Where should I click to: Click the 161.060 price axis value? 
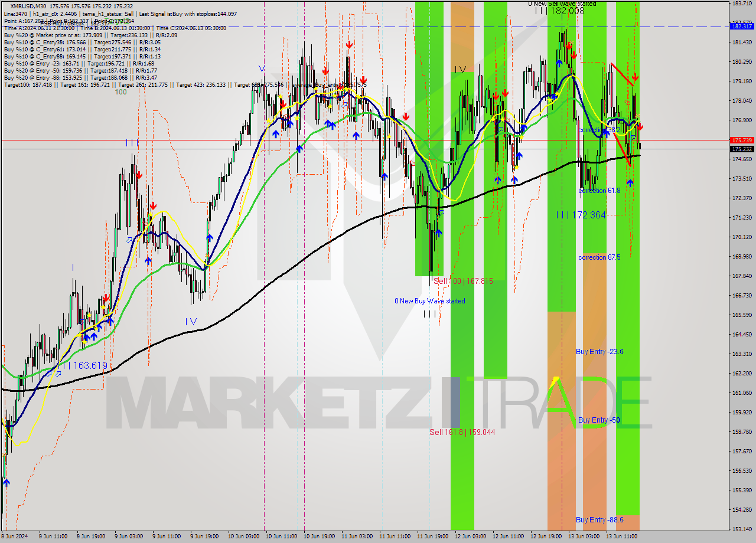point(742,393)
